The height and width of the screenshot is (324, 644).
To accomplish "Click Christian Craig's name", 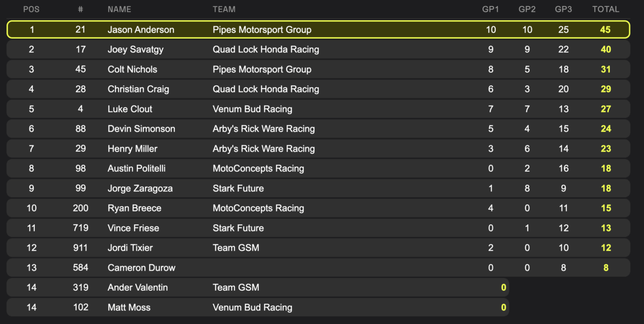I will (x=138, y=90).
